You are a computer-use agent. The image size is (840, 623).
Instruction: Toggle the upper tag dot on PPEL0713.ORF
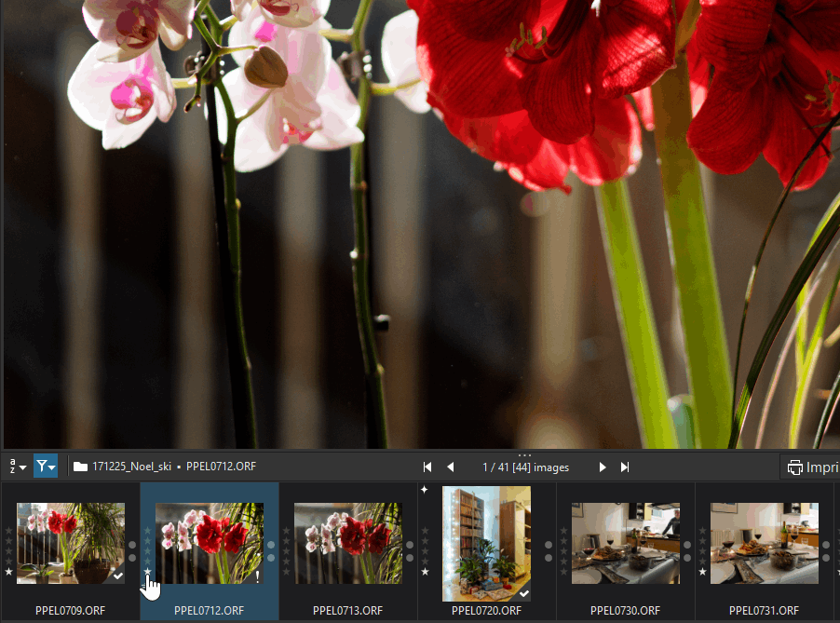[x=410, y=545]
